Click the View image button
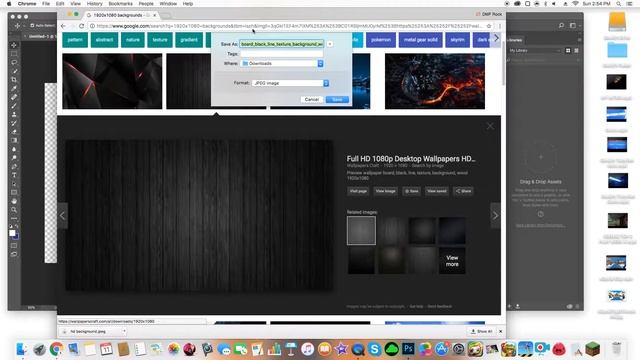 coord(385,191)
